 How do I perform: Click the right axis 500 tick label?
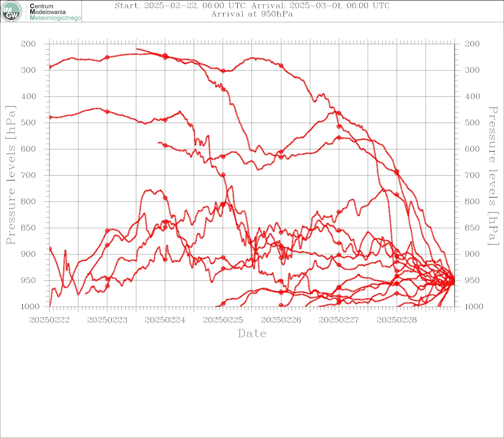[x=472, y=123]
